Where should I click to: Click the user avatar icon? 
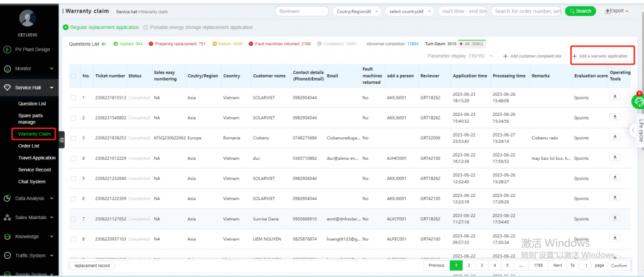(x=27, y=18)
